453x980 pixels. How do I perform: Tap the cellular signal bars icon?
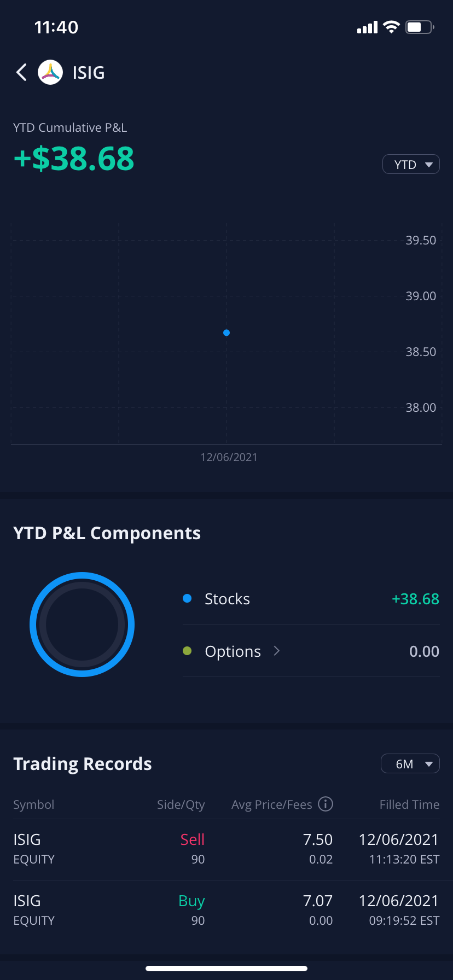[367, 27]
